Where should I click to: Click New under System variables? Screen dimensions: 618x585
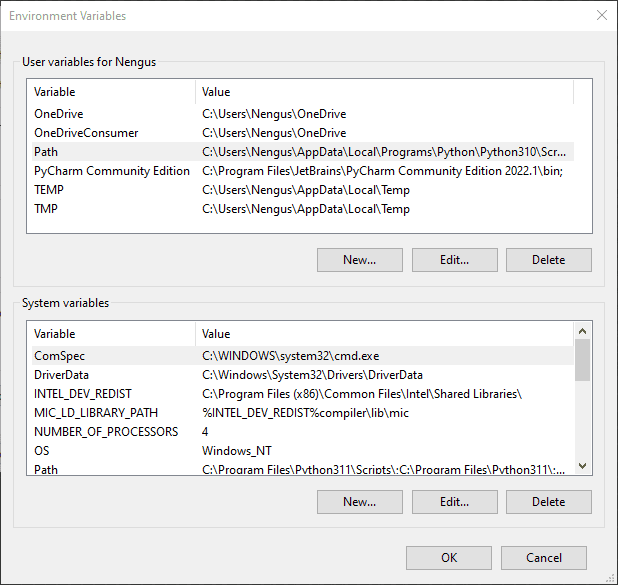pos(359,502)
